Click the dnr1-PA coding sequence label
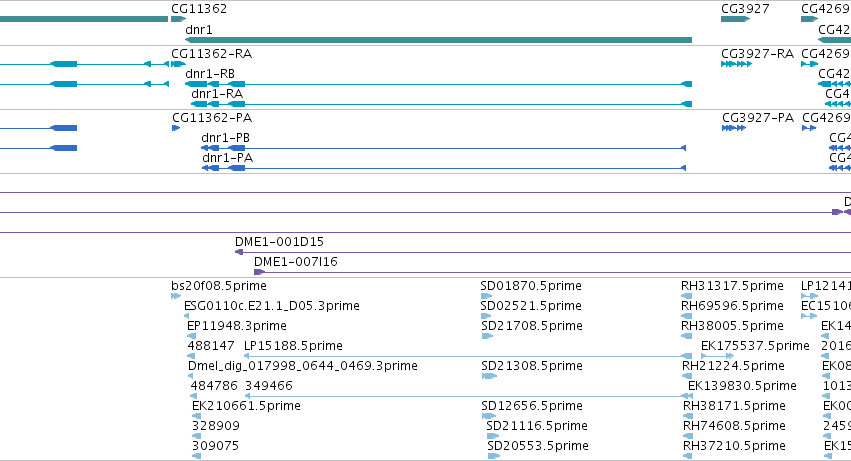This screenshot has height=461, width=851. point(228,158)
